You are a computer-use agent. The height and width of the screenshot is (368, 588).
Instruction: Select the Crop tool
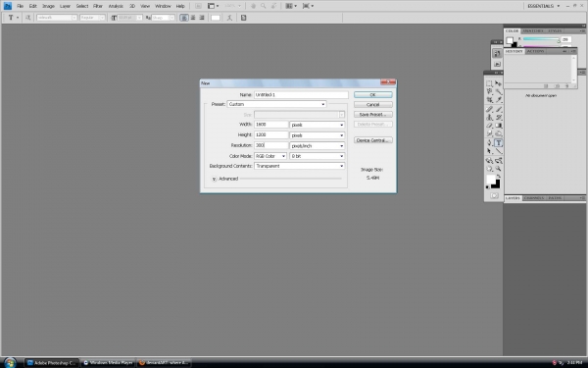coord(489,100)
